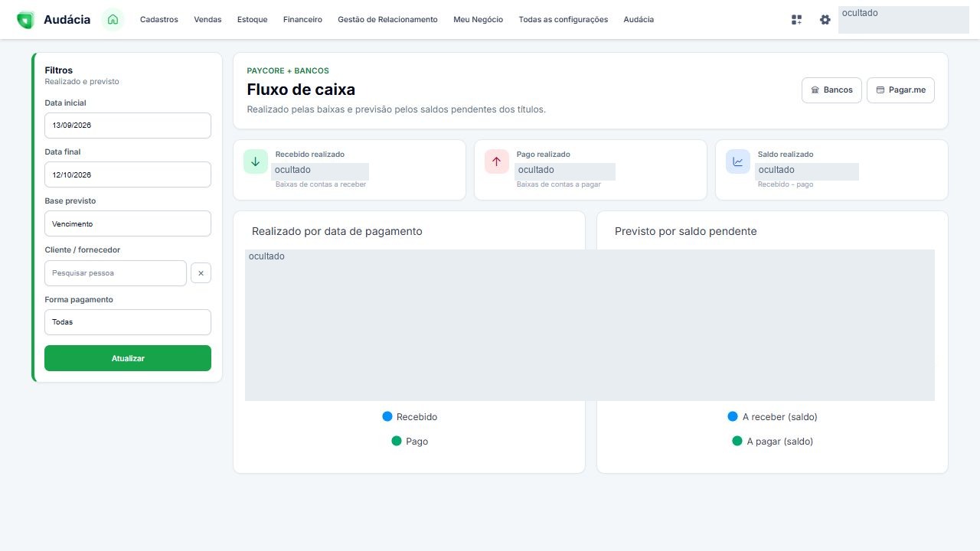Image resolution: width=980 pixels, height=551 pixels.
Task: Set the Data inicial date field
Action: 128,126
